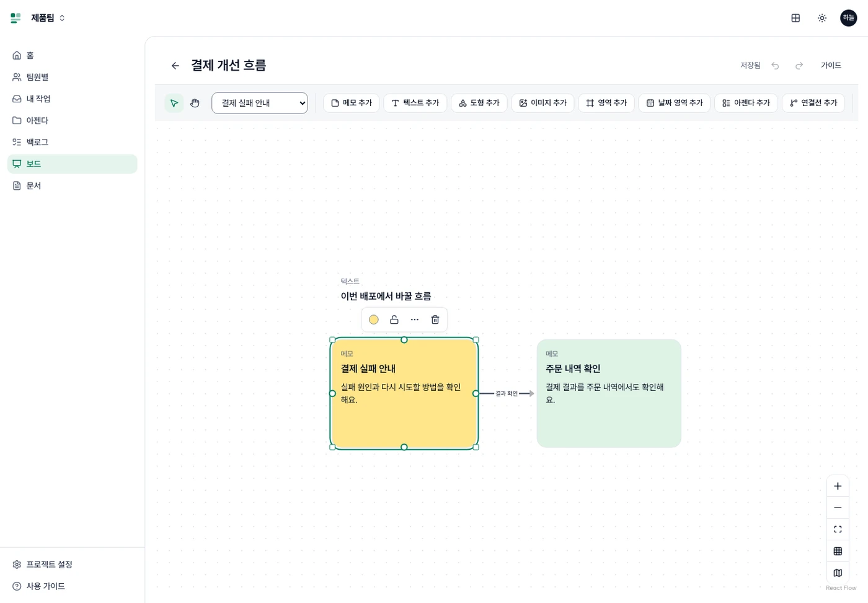Viewport: 868px width, 603px height.
Task: Open 사용 가이드 in the sidebar
Action: click(x=72, y=586)
